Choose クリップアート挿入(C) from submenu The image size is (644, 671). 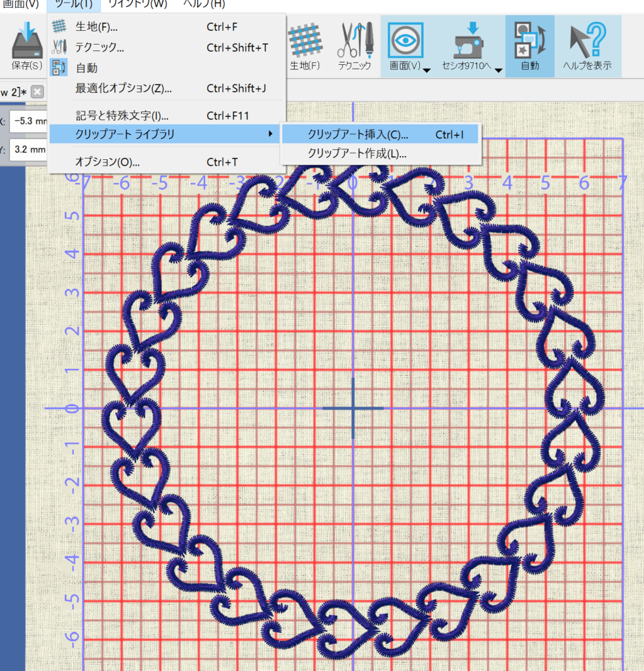tap(358, 135)
